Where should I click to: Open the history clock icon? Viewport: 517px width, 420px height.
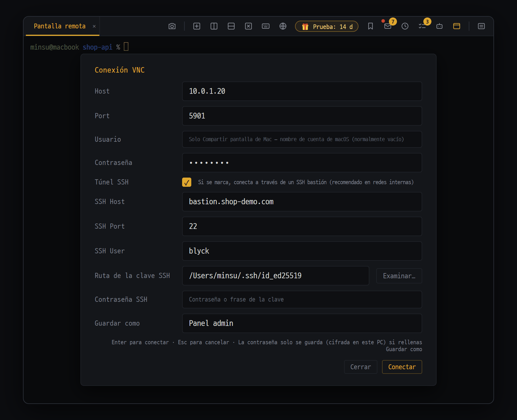(405, 26)
